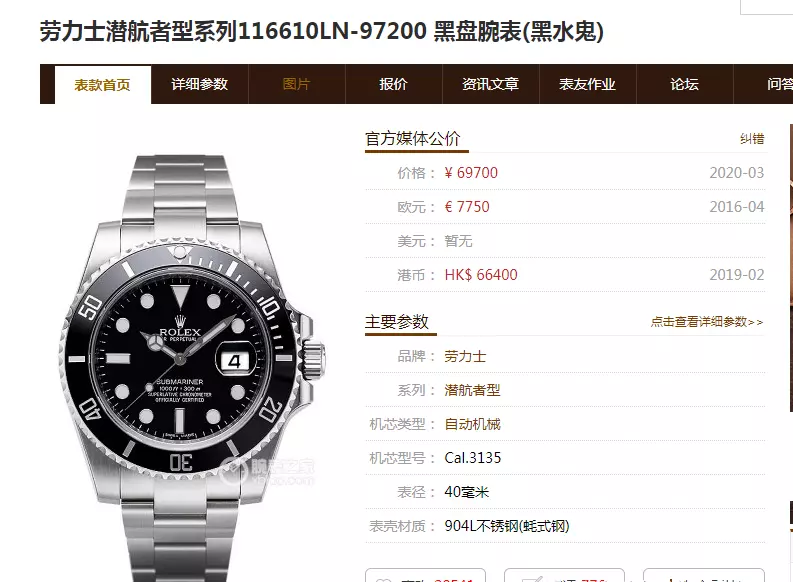Click the HK$ 66400 price value
Viewport: 793px width, 582px height.
481,275
